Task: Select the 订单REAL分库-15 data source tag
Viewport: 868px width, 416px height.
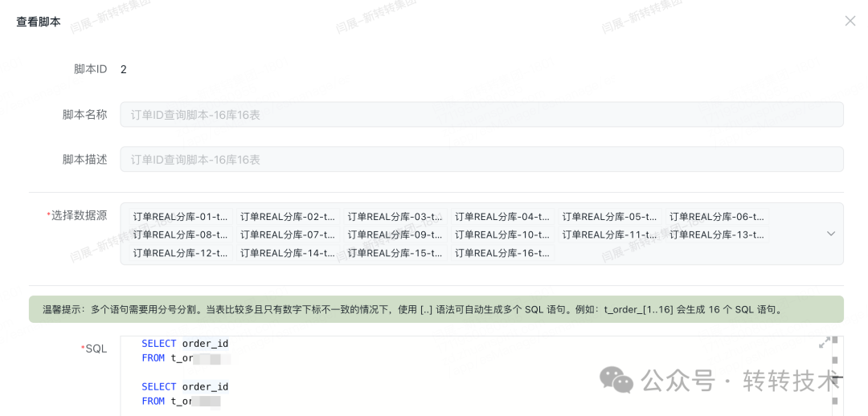Action: [x=395, y=253]
